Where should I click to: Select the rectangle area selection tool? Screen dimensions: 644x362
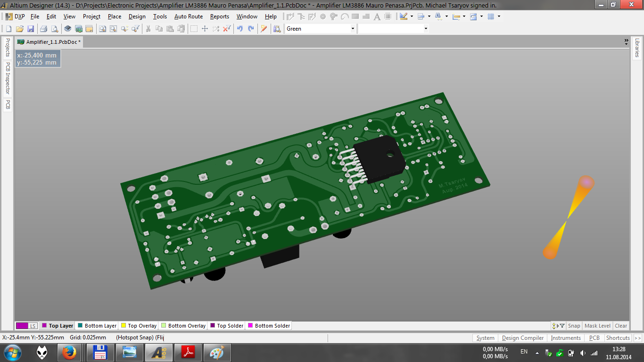[194, 29]
